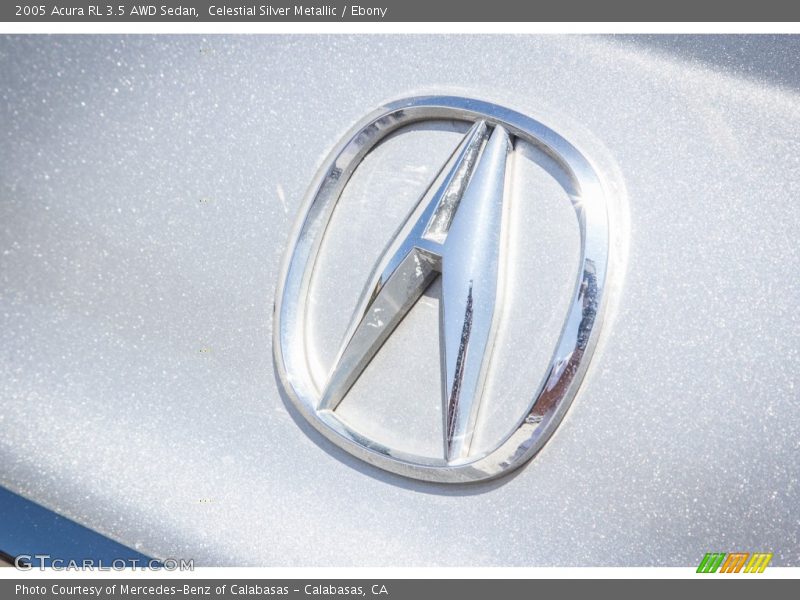Click the green-orange-yellow striped logo icon
The width and height of the screenshot is (800, 600).
(x=734, y=562)
